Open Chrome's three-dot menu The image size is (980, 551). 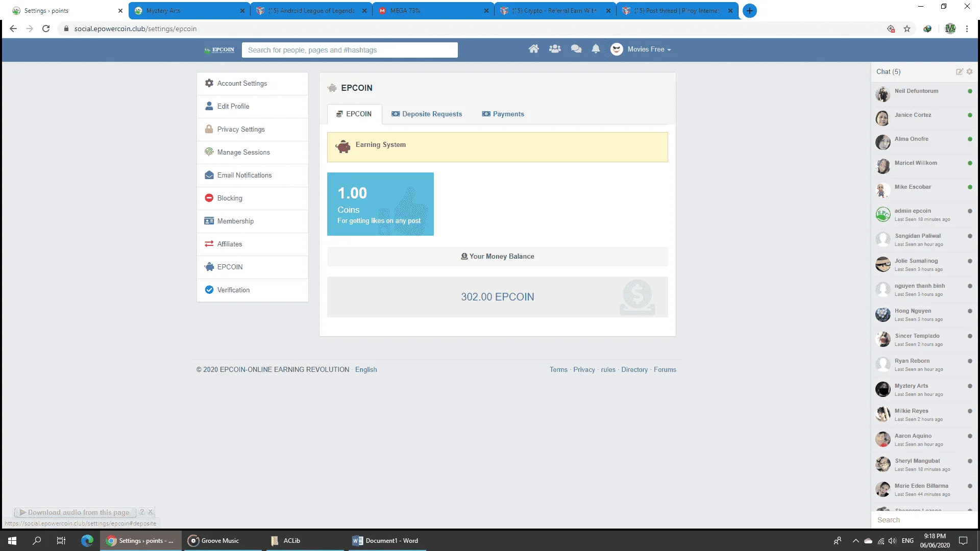click(x=967, y=29)
